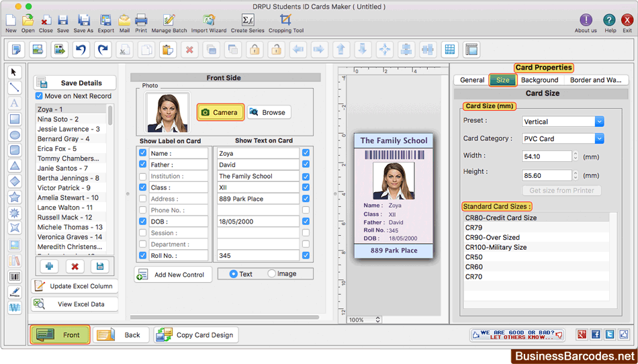Click the Browse photo button
The width and height of the screenshot is (638, 364).
(269, 112)
